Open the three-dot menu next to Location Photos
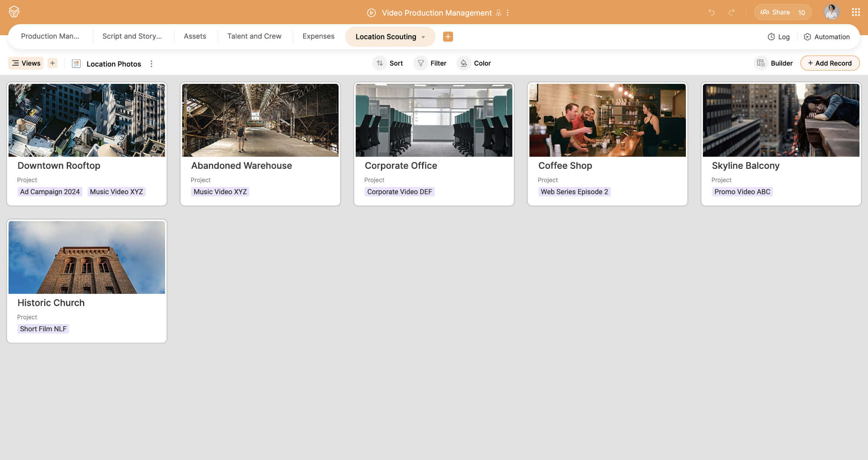868x460 pixels. (151, 63)
